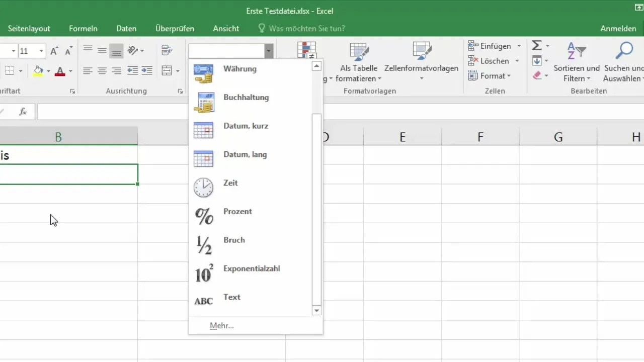The image size is (644, 362).
Task: Open the Schriftart dialog launcher
Action: 72,92
